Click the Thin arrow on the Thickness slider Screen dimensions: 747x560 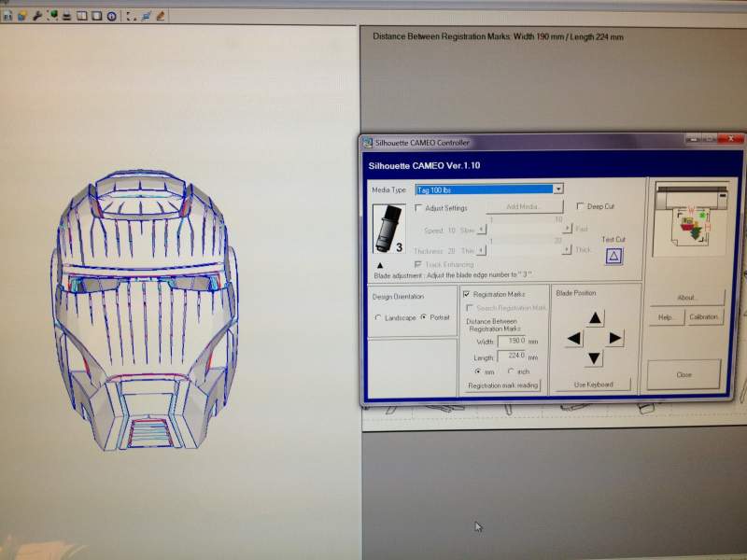tap(482, 250)
